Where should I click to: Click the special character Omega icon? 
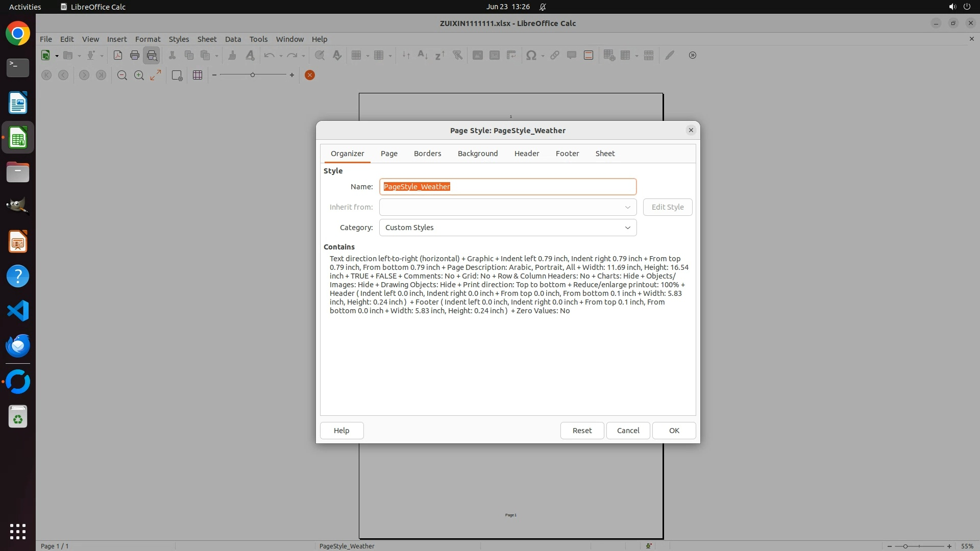531,55
